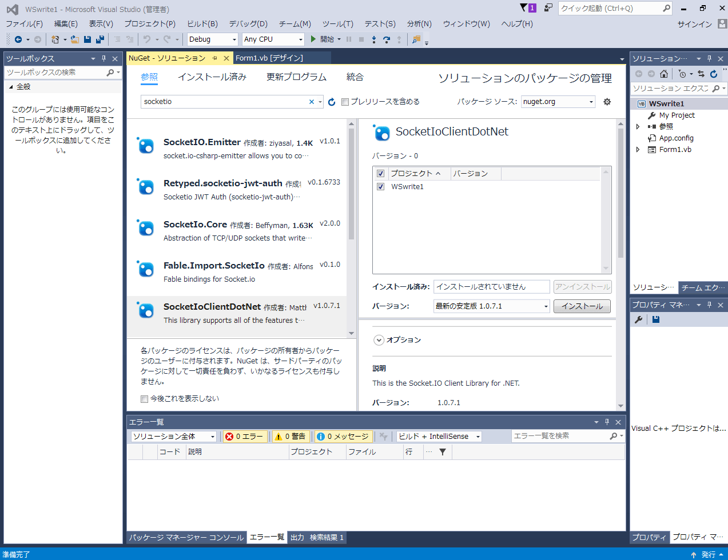Click the インストール button for SocketIoClientDotNet

582,306
